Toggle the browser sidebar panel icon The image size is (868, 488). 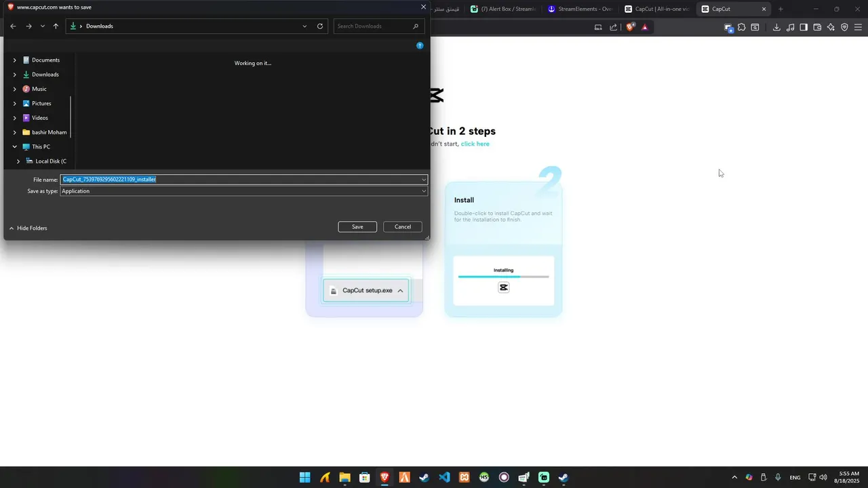point(804,27)
